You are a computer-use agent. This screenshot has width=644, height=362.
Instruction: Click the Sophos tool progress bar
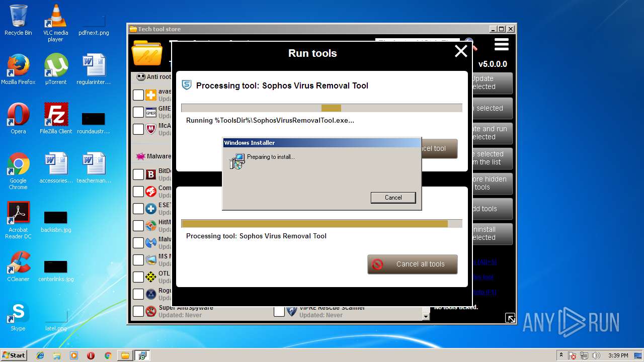coord(321,108)
